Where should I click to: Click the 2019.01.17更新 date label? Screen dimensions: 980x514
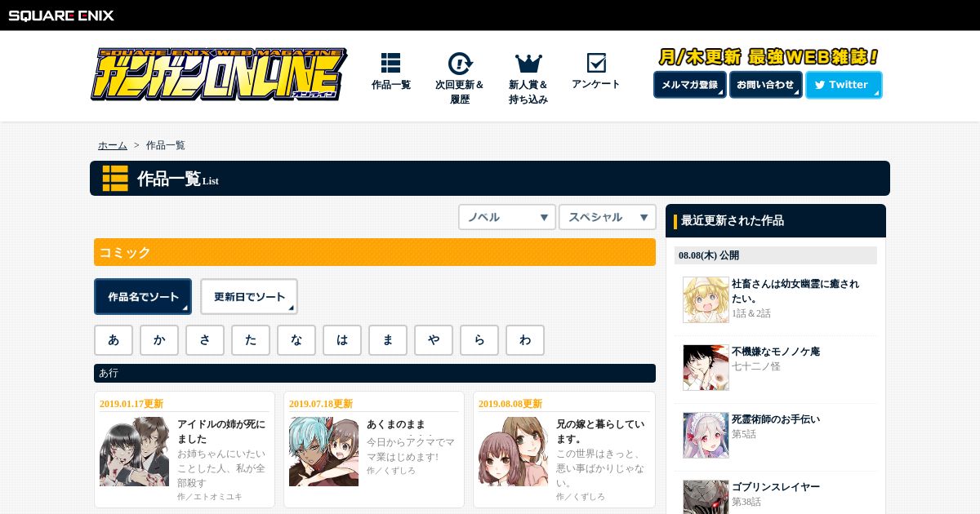click(131, 404)
